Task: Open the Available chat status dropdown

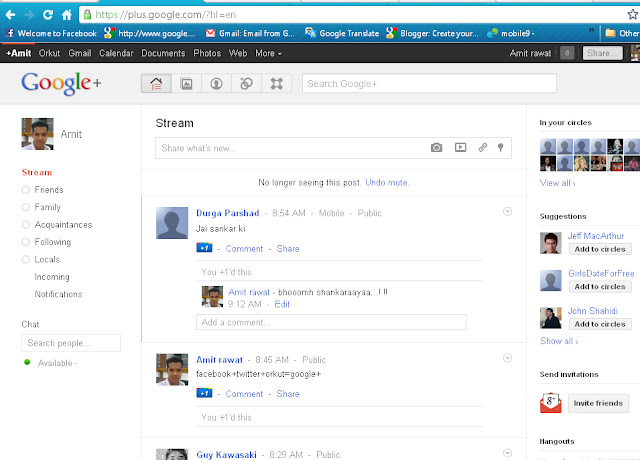Action: point(57,363)
